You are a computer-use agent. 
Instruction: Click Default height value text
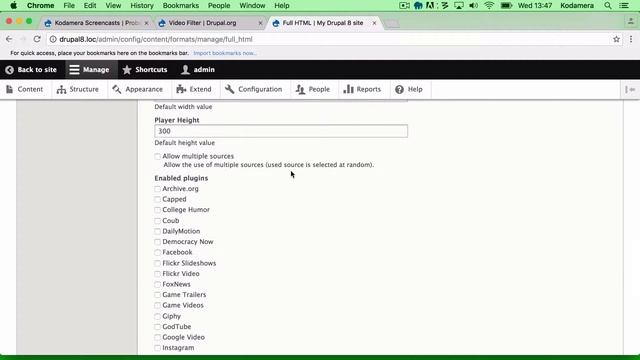point(184,143)
